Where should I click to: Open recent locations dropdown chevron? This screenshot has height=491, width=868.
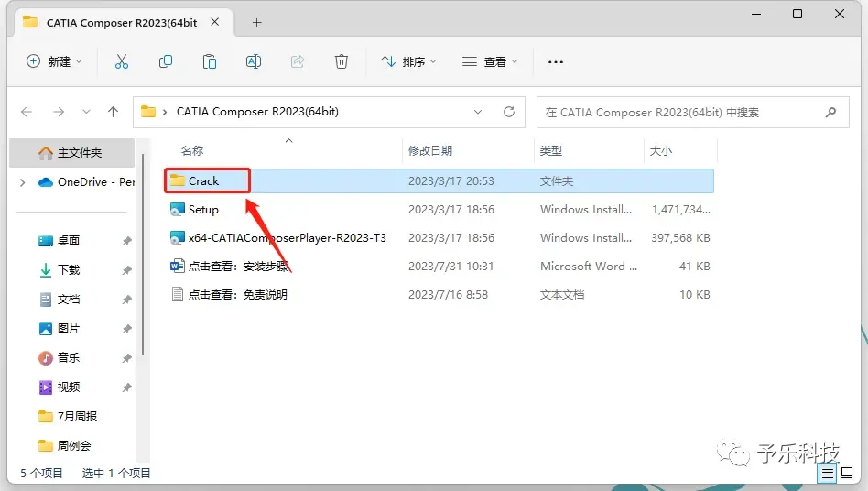[x=86, y=112]
